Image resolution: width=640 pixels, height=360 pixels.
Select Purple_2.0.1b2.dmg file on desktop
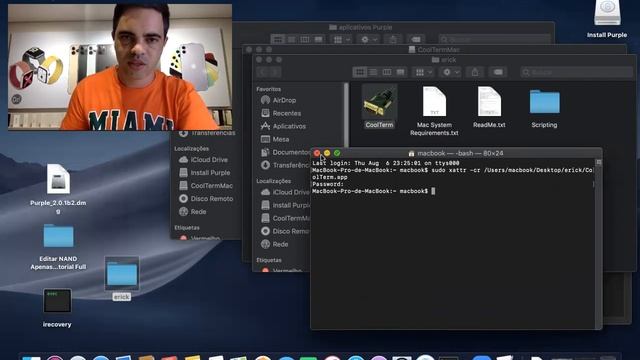pos(58,189)
